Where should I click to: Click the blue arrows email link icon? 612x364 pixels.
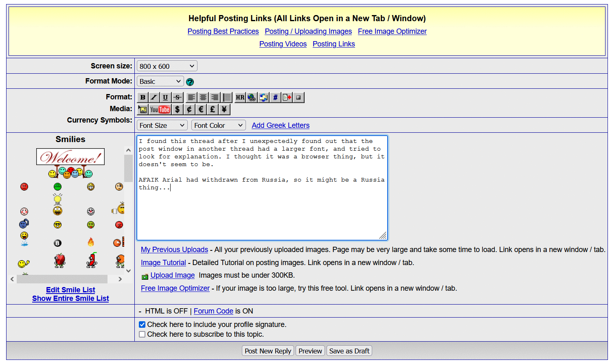[263, 97]
